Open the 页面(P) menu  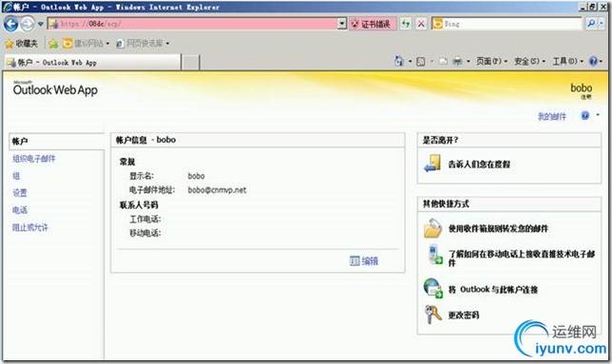click(x=491, y=61)
